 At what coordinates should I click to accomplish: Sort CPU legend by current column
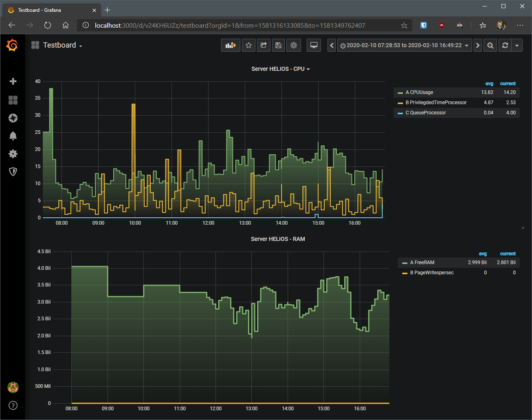click(508, 83)
